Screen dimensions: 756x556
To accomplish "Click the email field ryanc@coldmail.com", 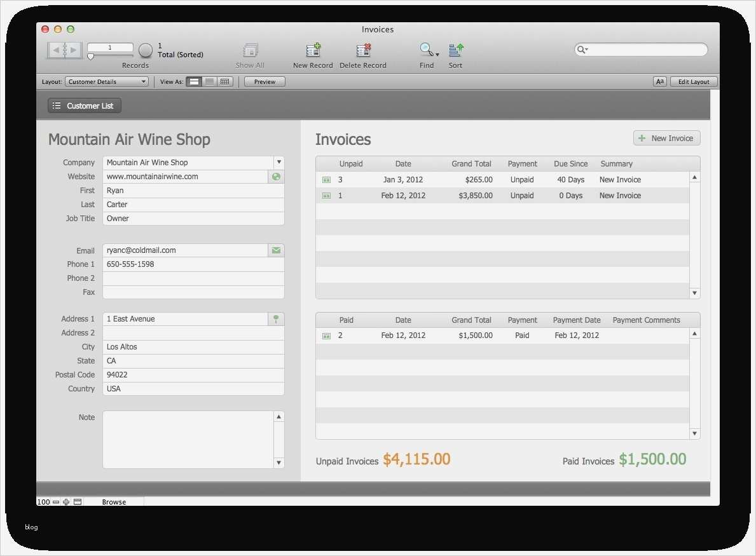I will [186, 250].
